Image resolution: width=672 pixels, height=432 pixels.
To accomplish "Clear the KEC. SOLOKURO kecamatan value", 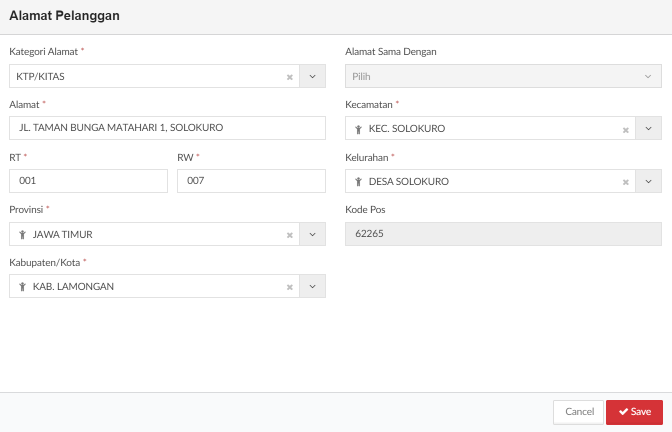I will coord(626,130).
